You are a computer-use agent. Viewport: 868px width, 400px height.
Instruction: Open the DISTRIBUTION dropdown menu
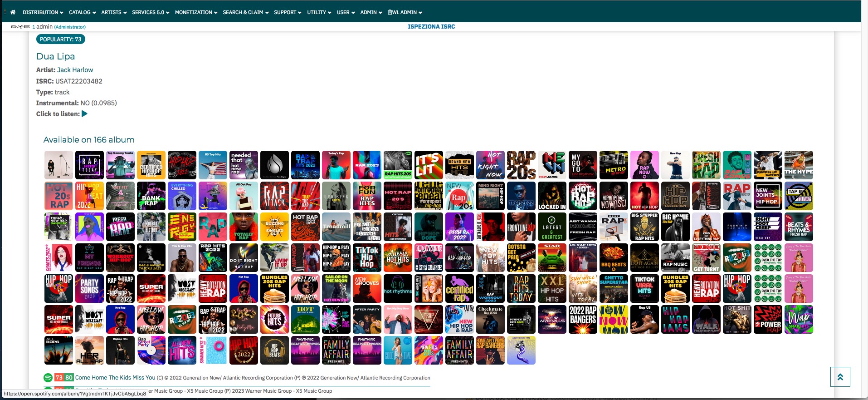43,12
